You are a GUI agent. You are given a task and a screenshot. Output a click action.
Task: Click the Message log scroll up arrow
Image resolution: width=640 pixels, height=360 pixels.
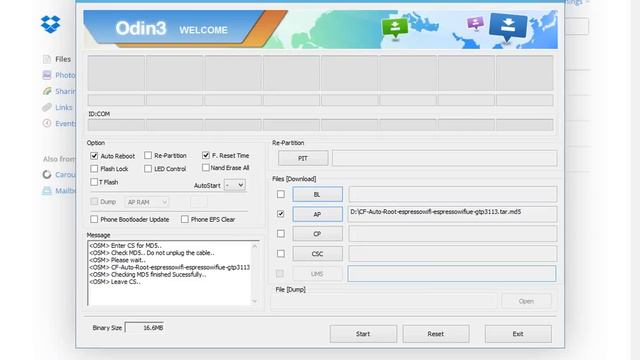pos(255,246)
